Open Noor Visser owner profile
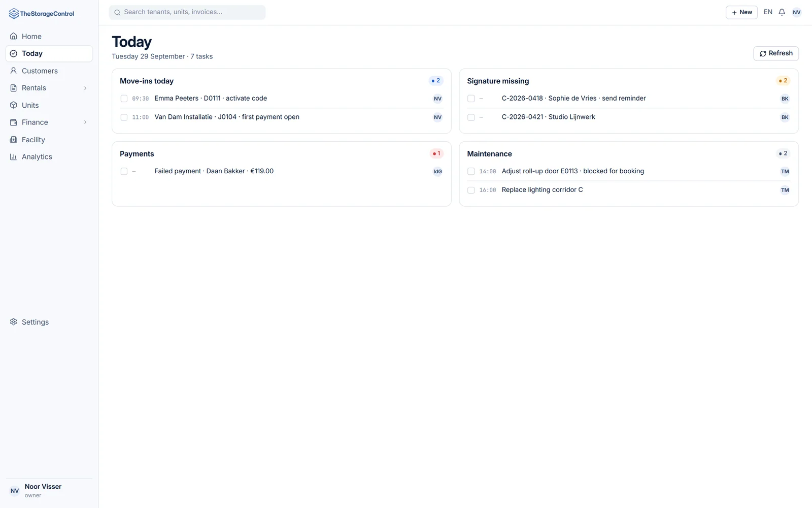This screenshot has width=812, height=508. point(49,491)
